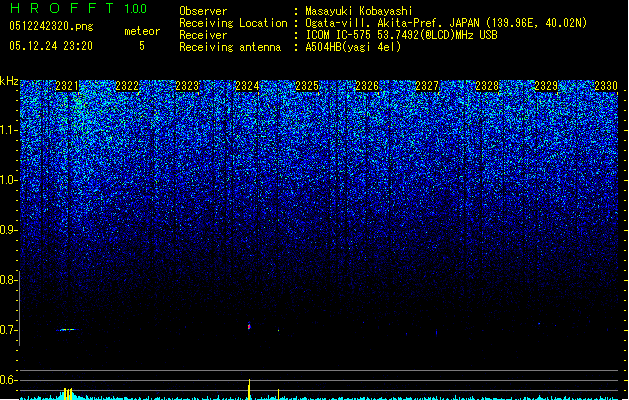Click the 2328 time marker
Image resolution: width=629 pixels, height=400 pixels.
pos(487,86)
